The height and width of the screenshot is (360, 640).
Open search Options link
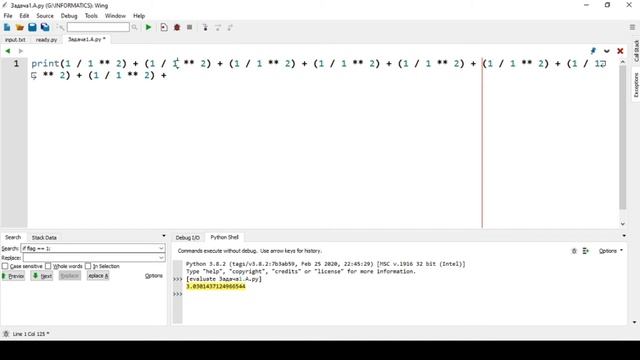click(154, 276)
